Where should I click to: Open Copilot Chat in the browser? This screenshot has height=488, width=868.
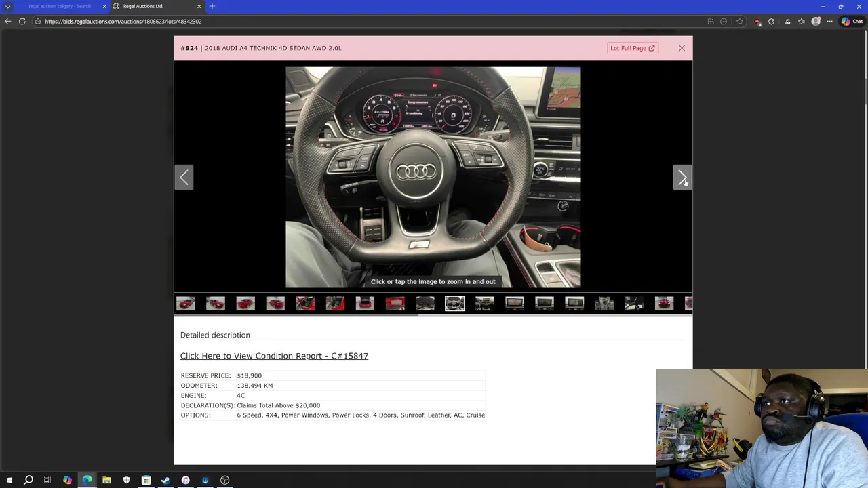[851, 21]
